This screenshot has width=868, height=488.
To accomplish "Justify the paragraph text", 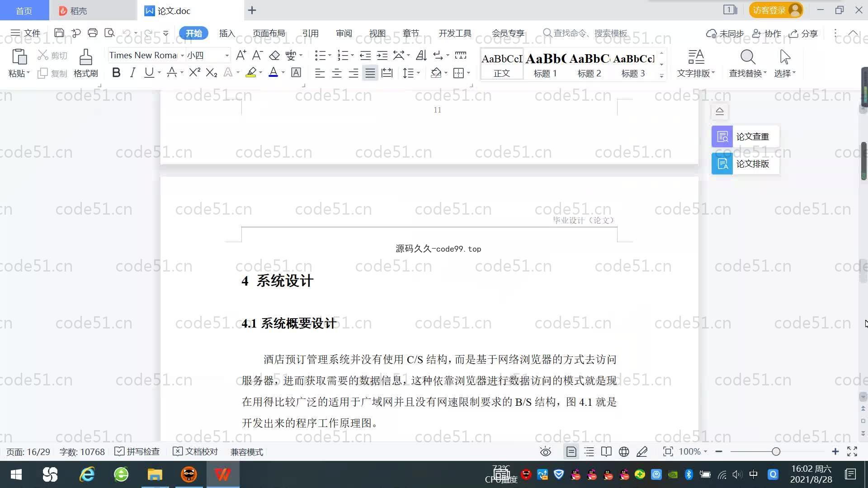I will pos(370,73).
